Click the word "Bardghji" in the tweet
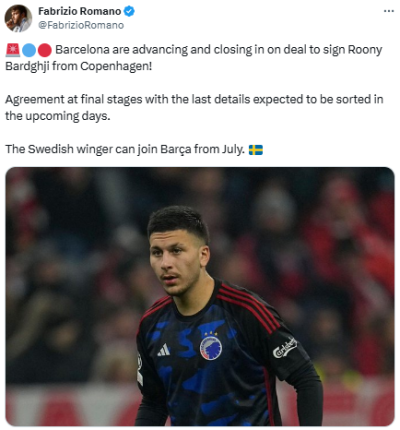Screen dimensions: 400x430 click(27, 66)
